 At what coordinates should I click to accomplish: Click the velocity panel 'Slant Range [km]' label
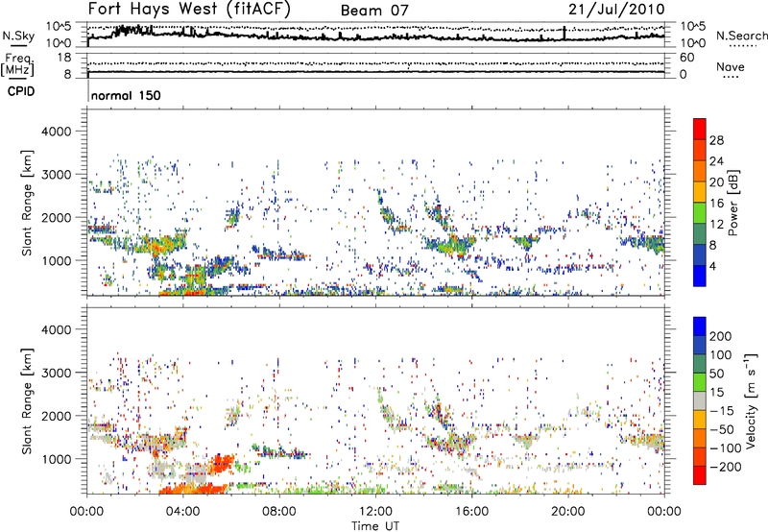coord(27,401)
